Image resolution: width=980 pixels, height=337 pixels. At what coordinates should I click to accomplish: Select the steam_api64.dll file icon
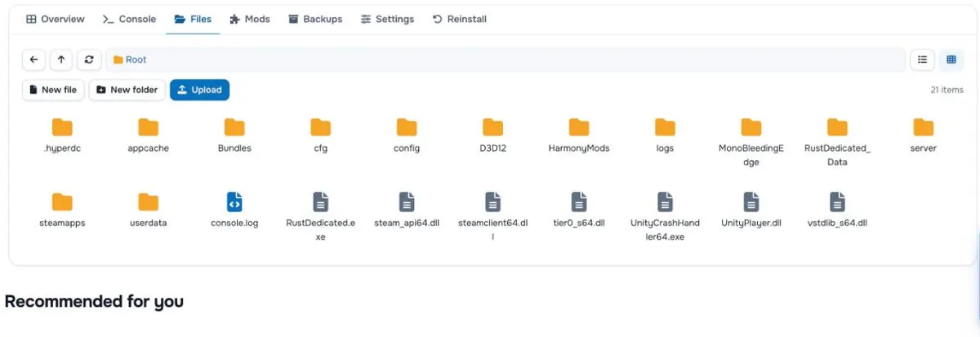point(407,202)
